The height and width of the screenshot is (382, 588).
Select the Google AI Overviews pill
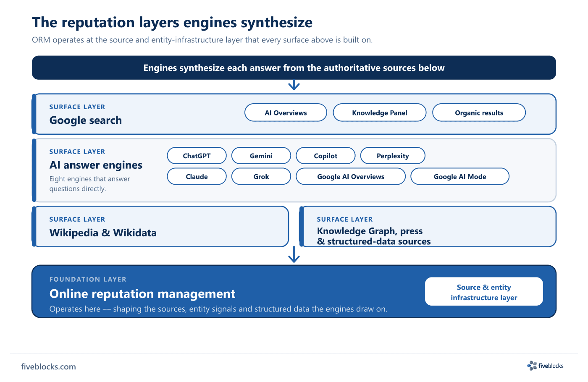click(351, 176)
